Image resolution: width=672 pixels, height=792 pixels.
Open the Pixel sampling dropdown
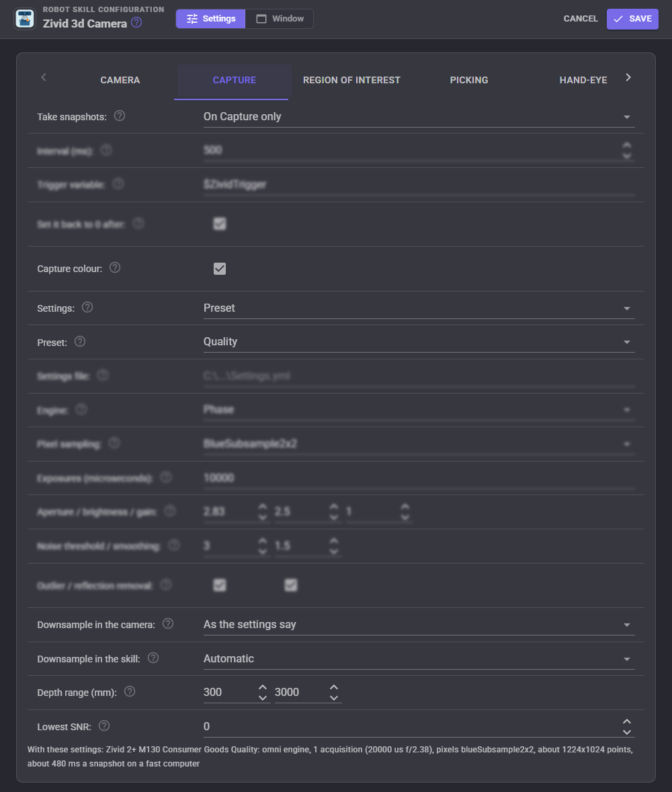pyautogui.click(x=419, y=444)
